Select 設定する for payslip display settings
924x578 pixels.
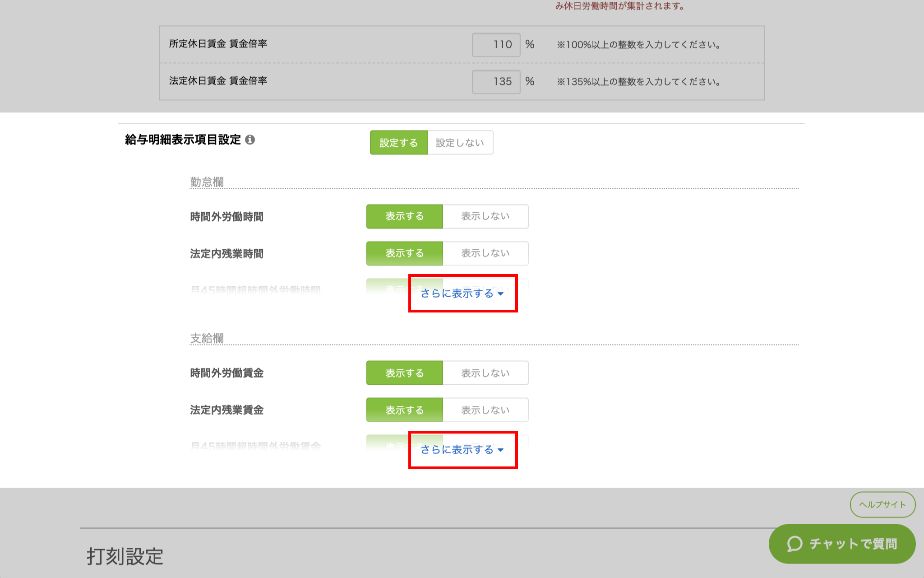point(398,143)
